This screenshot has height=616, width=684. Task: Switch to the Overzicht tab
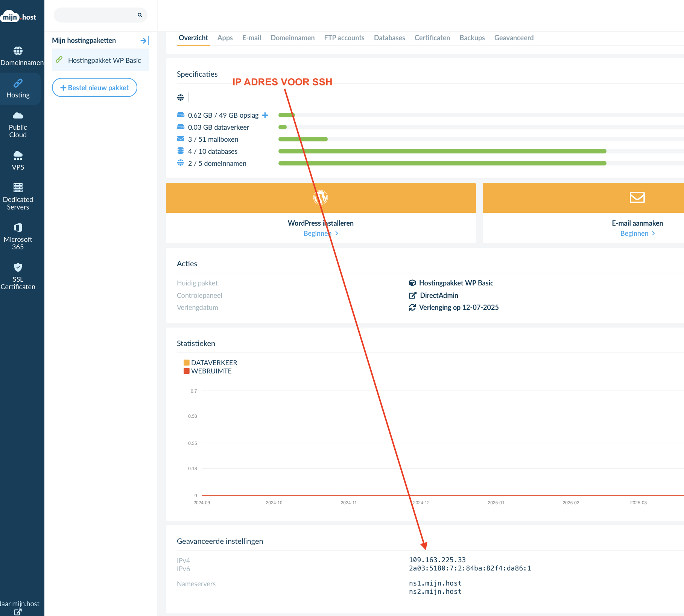tap(193, 38)
